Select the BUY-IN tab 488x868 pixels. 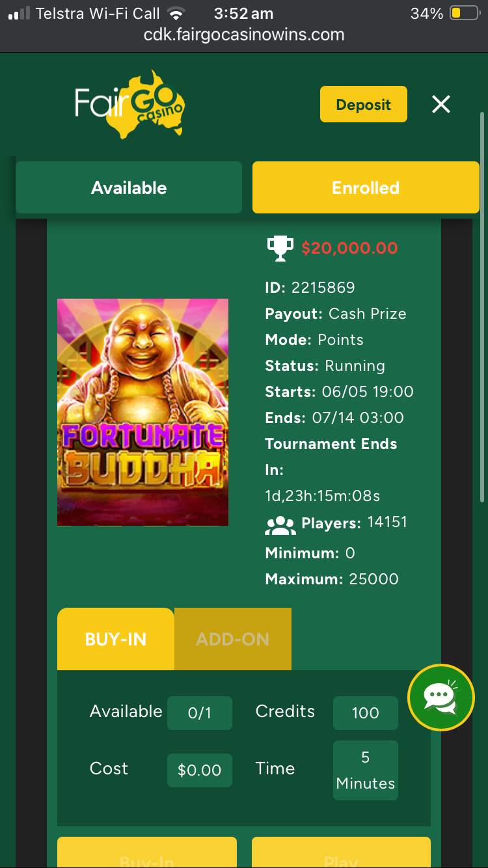point(116,639)
